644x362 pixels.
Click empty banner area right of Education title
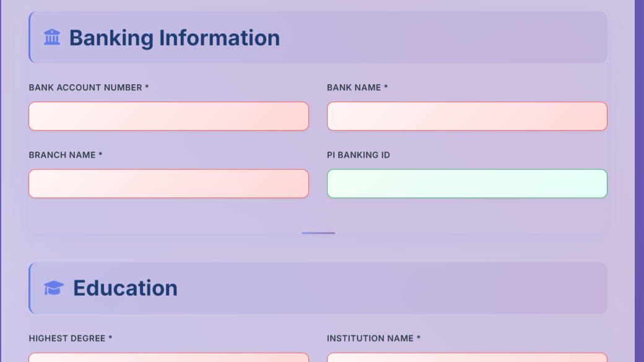(x=392, y=288)
